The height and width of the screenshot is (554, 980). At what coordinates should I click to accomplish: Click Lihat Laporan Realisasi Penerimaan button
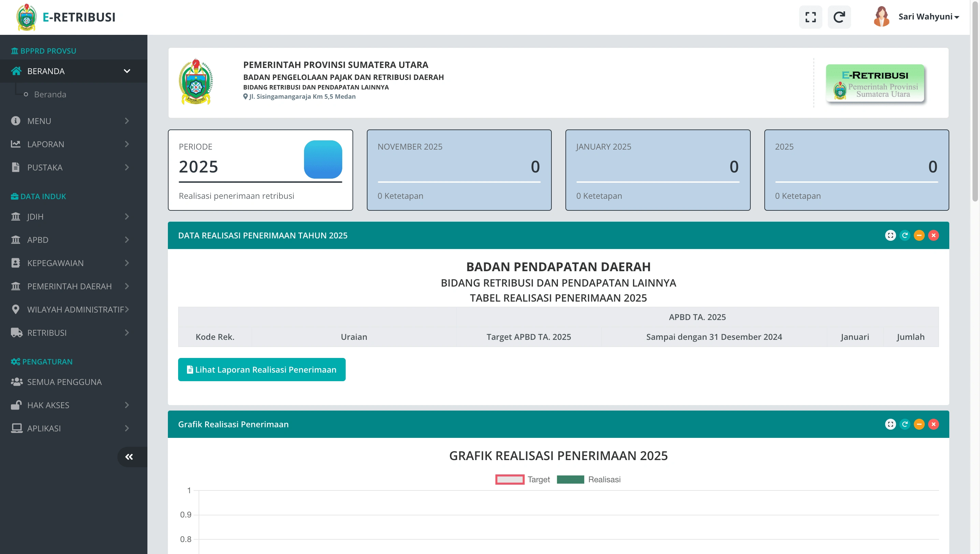[x=262, y=369]
